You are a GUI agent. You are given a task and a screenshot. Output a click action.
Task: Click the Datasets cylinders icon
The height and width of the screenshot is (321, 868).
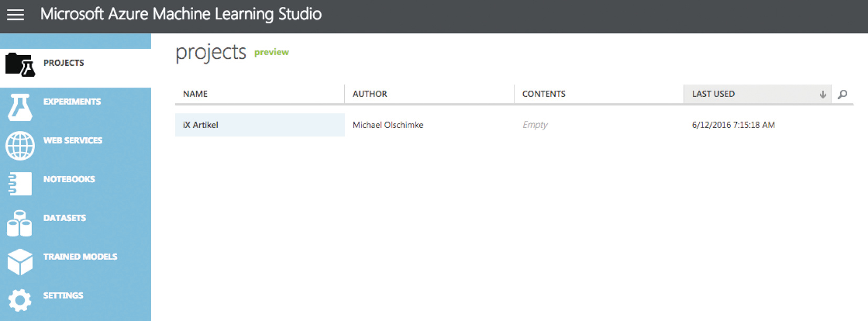tap(20, 223)
